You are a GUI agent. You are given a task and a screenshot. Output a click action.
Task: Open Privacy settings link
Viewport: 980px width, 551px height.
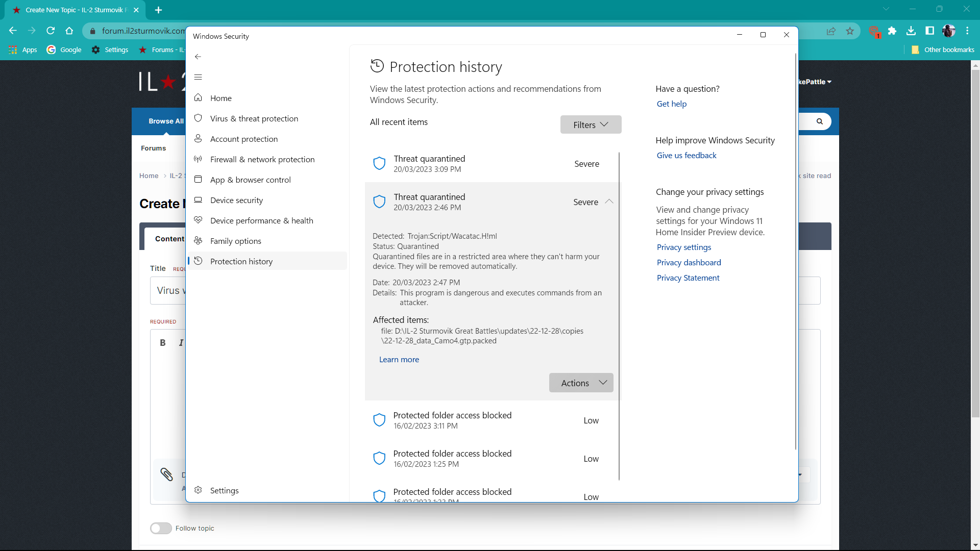pyautogui.click(x=683, y=247)
